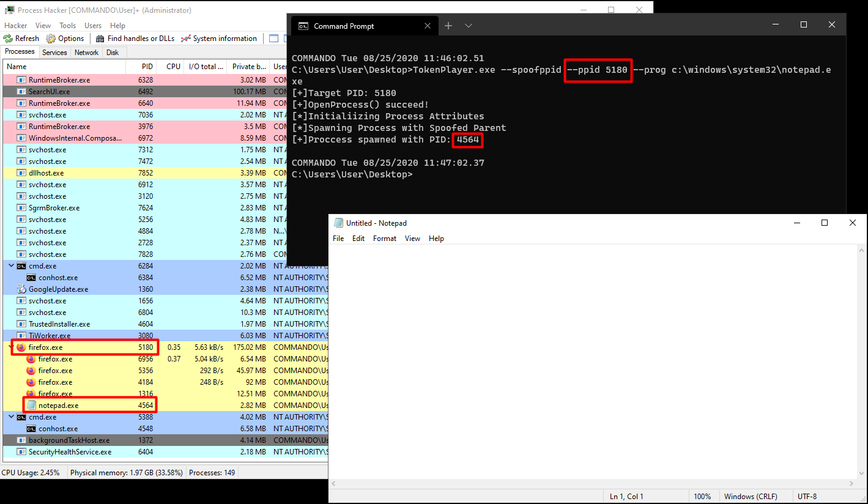Click the Process Hacker title bar icon
The image size is (868, 504).
click(x=10, y=10)
